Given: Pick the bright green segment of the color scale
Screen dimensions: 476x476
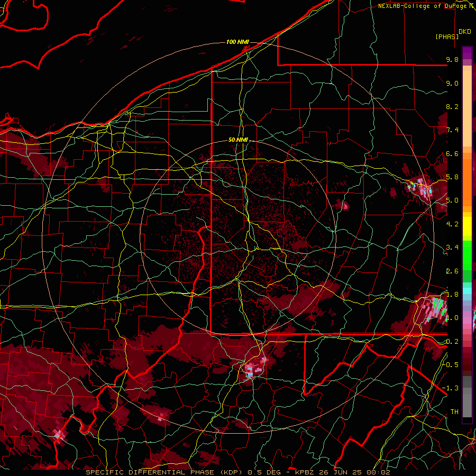Looking at the screenshot, I should 467,255.
